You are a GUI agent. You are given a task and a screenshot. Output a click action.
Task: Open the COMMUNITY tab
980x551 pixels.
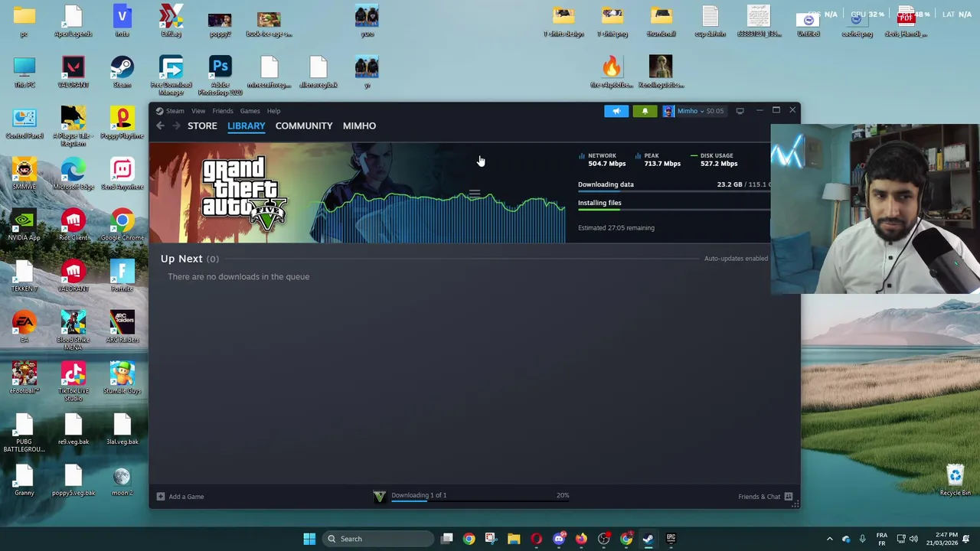click(304, 126)
